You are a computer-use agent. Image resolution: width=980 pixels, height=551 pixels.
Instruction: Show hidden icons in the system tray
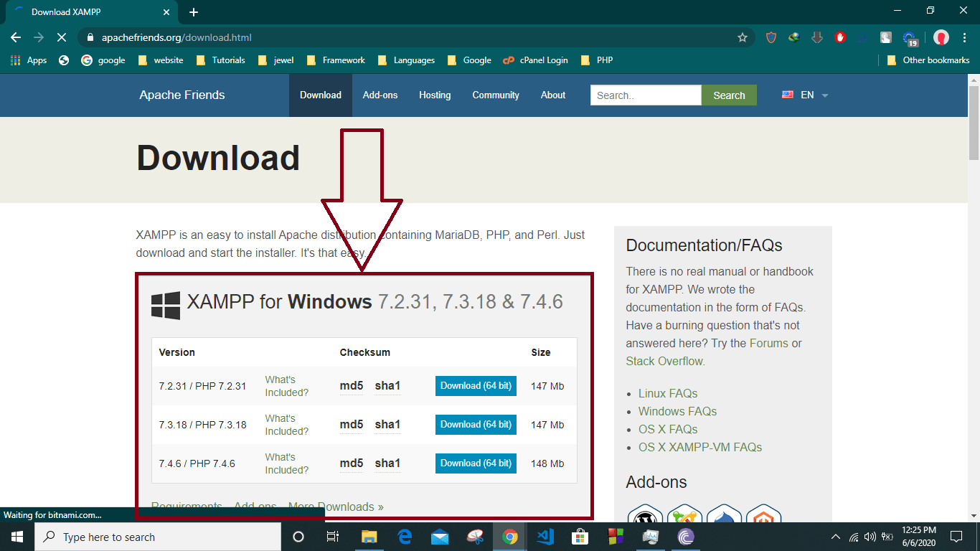pyautogui.click(x=835, y=537)
